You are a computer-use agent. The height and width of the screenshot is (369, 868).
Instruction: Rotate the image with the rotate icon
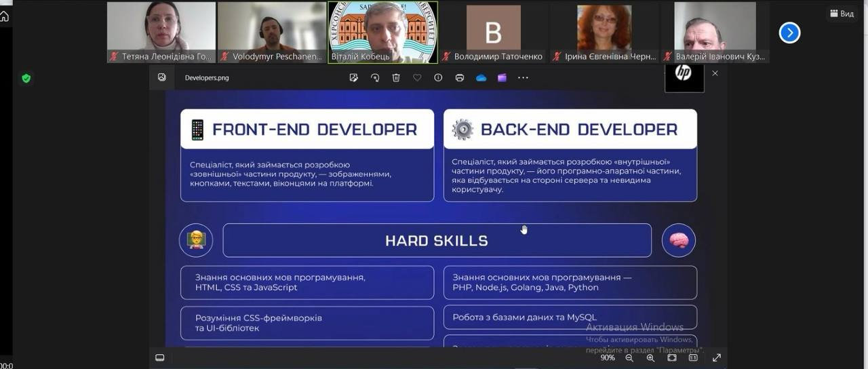tap(375, 78)
